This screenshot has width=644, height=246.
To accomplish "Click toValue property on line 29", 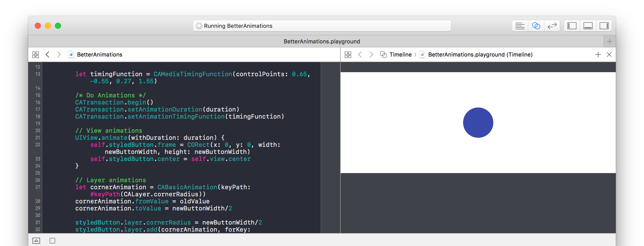I will coord(148,208).
